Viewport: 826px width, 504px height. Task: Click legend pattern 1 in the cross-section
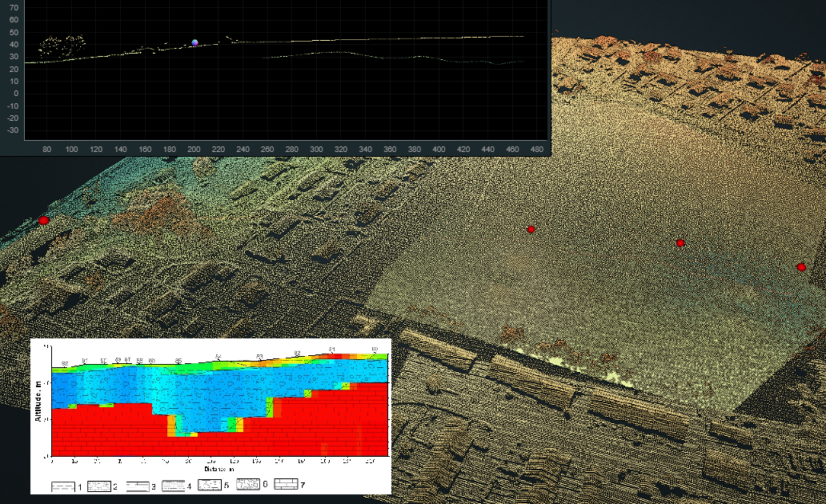tap(62, 486)
